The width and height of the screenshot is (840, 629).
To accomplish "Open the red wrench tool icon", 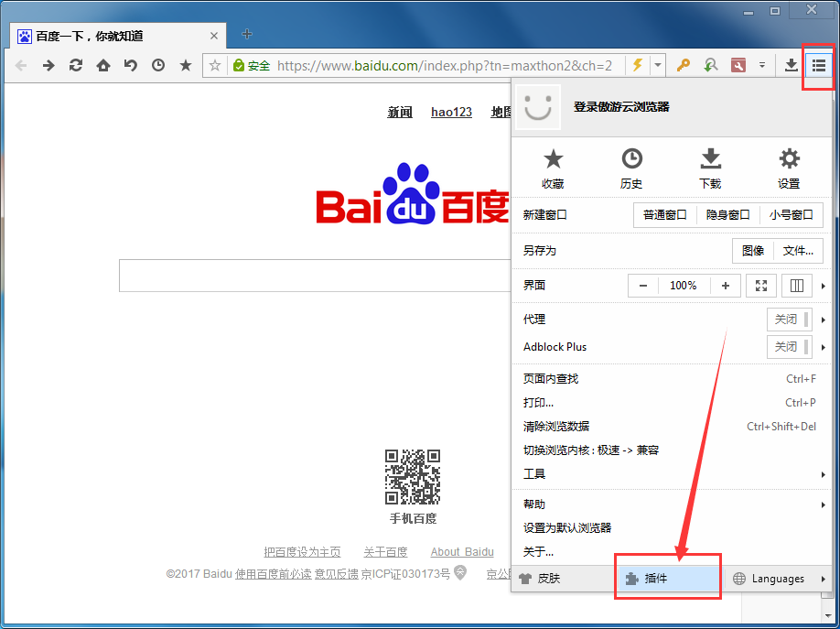I will [738, 65].
